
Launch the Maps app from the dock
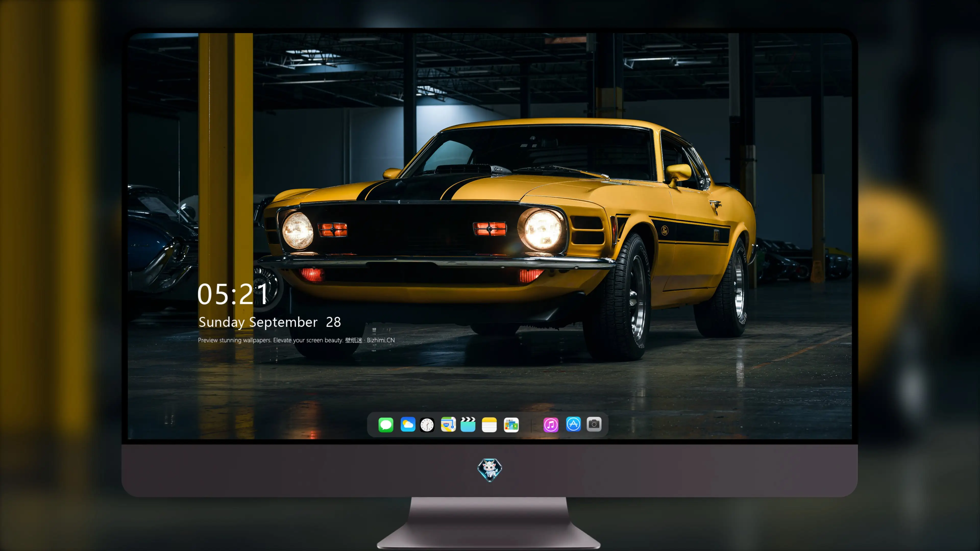[448, 424]
